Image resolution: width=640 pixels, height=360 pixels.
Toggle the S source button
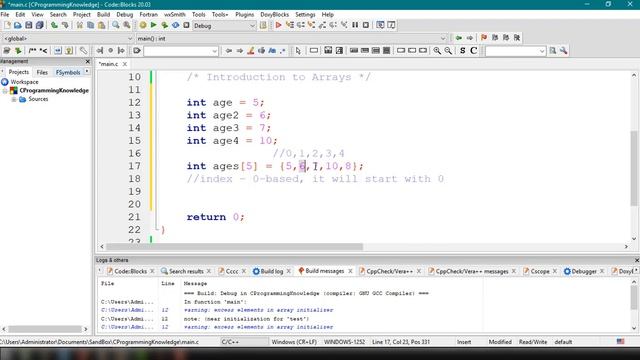tap(462, 51)
